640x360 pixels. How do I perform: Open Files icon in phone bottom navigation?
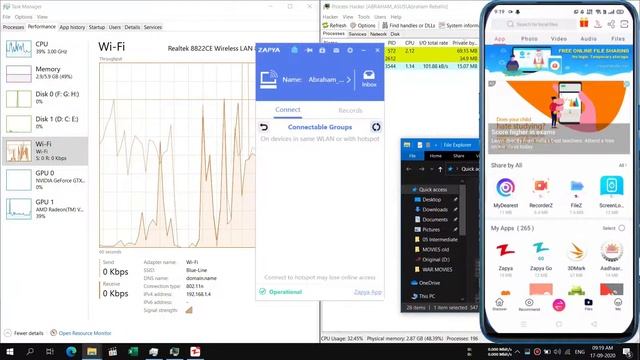tap(588, 304)
